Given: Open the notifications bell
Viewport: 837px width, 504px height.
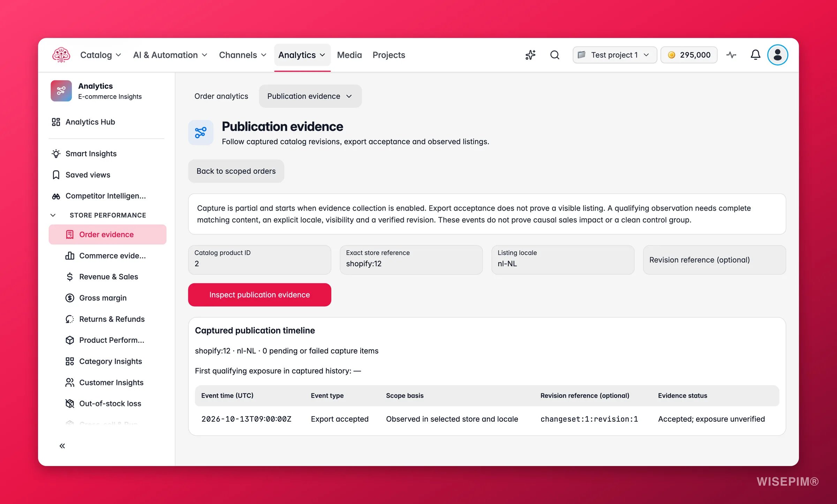Looking at the screenshot, I should pos(755,55).
